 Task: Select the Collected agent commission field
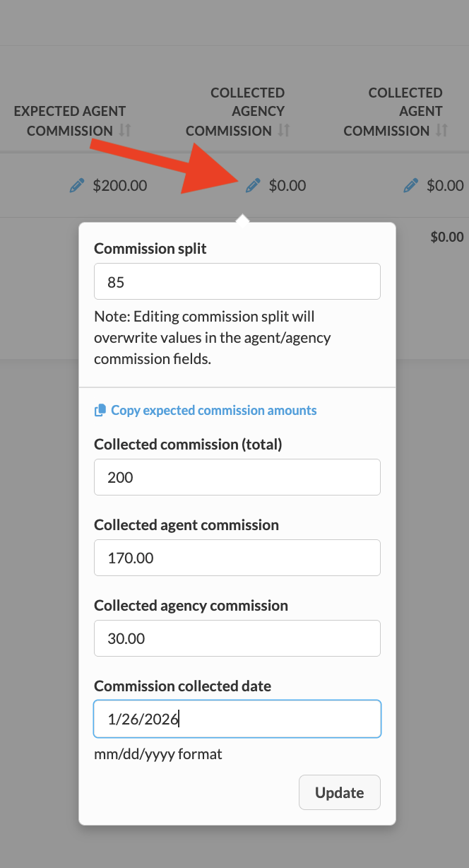pyautogui.click(x=237, y=558)
